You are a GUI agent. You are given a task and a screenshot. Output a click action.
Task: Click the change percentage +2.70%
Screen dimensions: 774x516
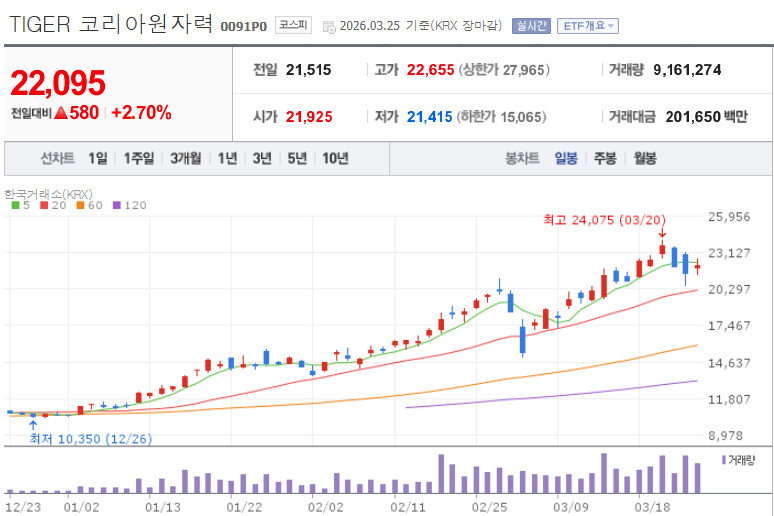point(141,113)
